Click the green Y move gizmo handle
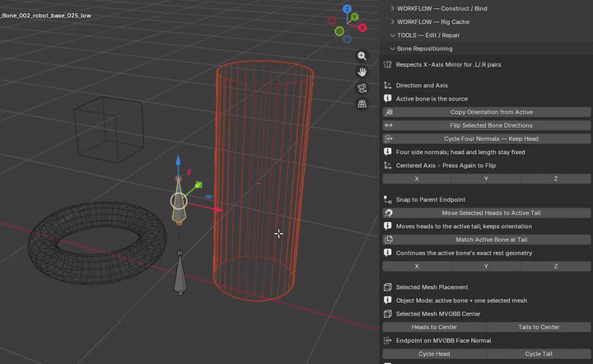 coord(198,184)
